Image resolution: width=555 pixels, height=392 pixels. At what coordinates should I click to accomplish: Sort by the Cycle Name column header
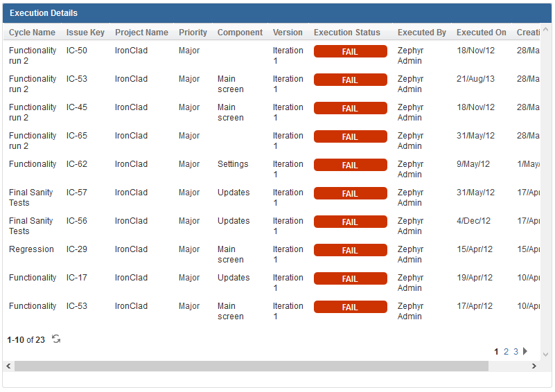32,33
